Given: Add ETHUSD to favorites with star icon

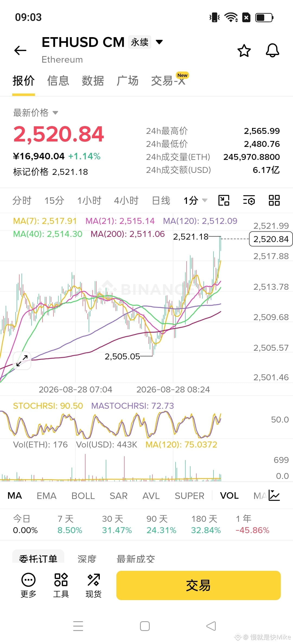Looking at the screenshot, I should 244,50.
